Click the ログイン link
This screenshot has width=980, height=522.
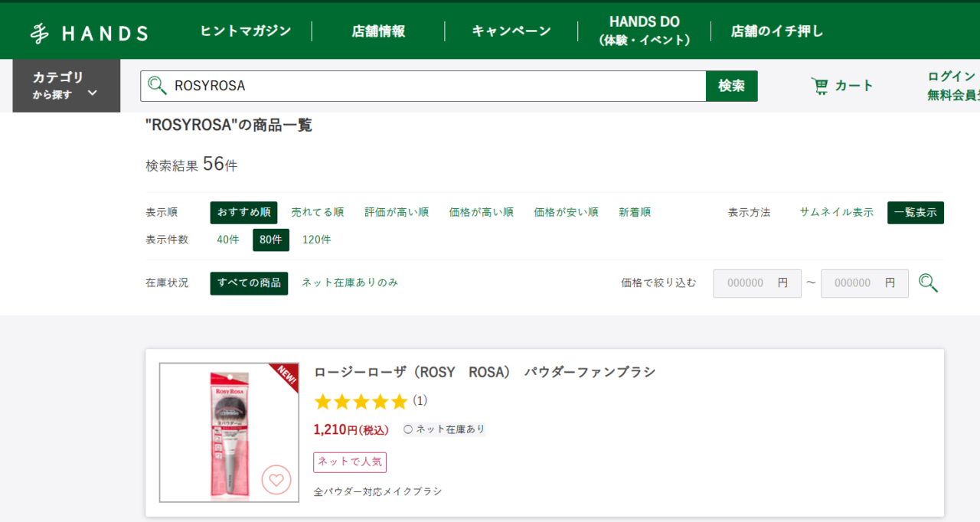click(952, 77)
